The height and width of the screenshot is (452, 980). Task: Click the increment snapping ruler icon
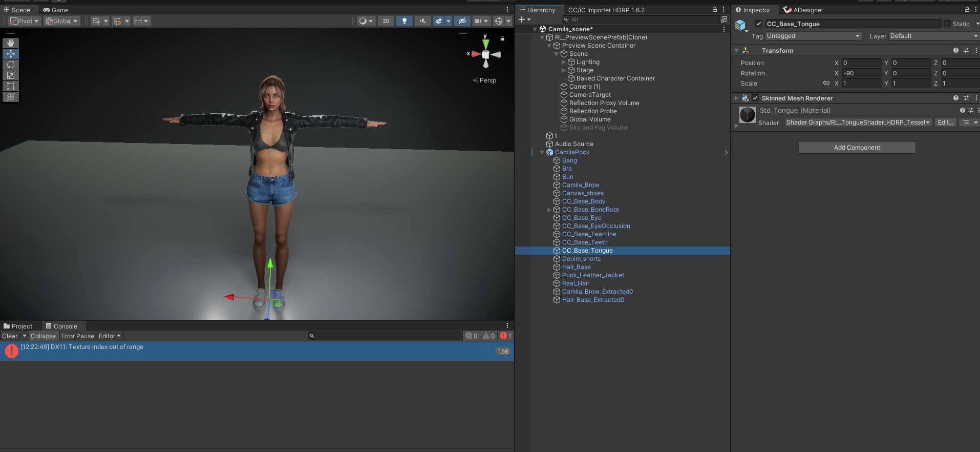pyautogui.click(x=138, y=21)
